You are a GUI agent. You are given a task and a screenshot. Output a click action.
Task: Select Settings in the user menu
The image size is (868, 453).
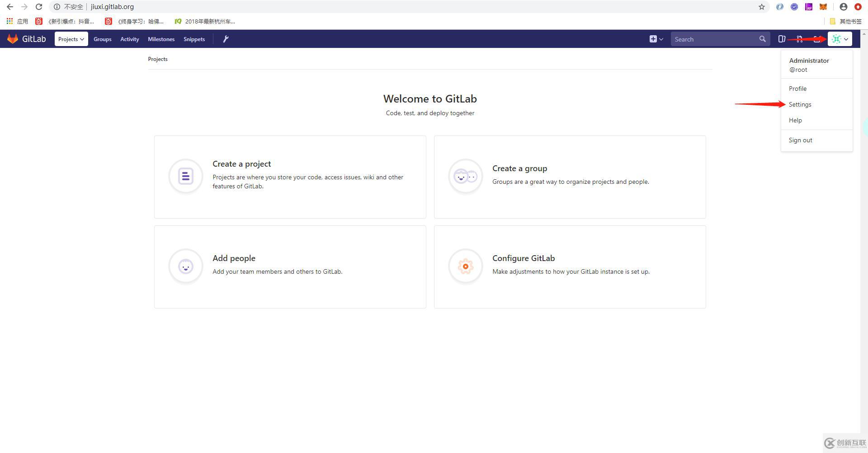(800, 104)
